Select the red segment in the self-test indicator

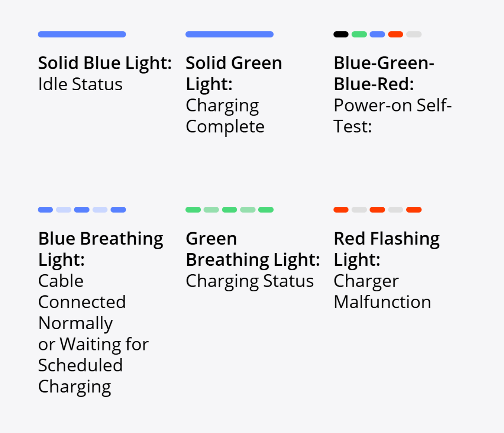click(395, 34)
